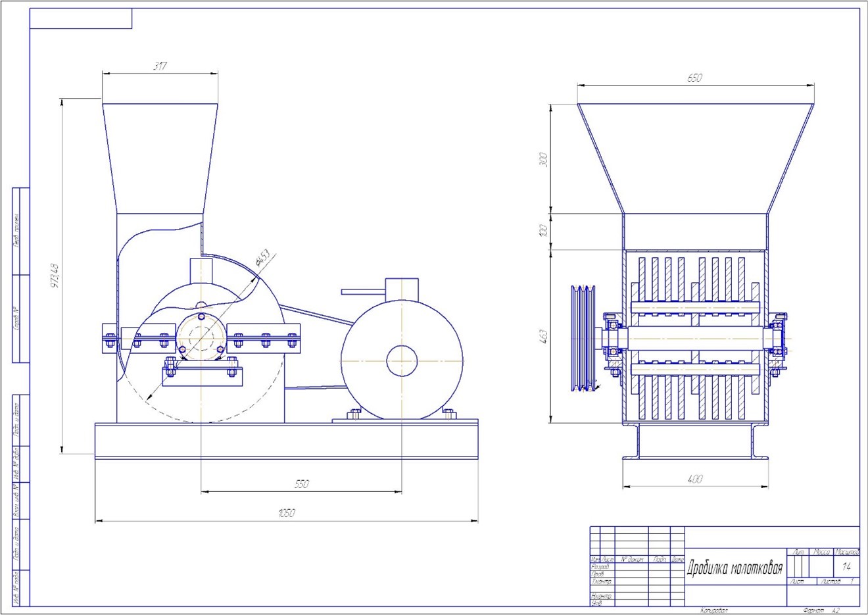868x615 pixels.
Task: Click the Т.контр. row label
Action: pyautogui.click(x=602, y=582)
